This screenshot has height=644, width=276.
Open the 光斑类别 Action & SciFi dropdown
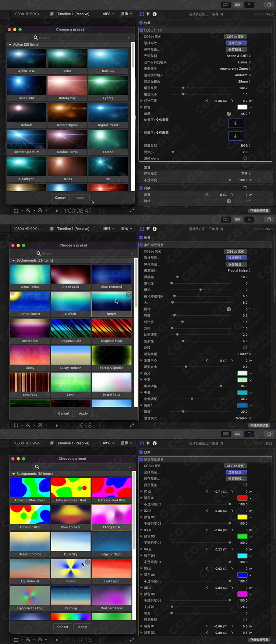click(x=238, y=56)
